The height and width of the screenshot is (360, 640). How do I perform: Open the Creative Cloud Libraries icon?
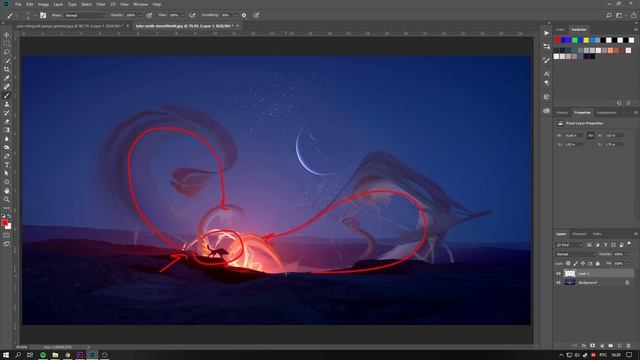click(x=547, y=111)
